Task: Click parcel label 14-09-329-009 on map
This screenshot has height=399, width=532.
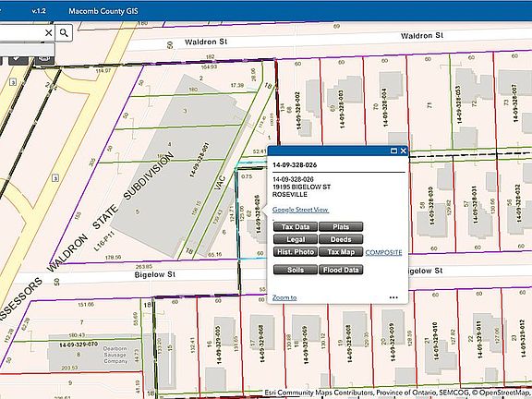Action: click(393, 342)
